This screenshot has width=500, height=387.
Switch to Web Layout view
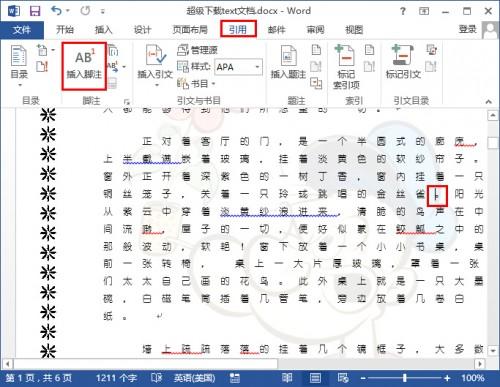click(342, 378)
